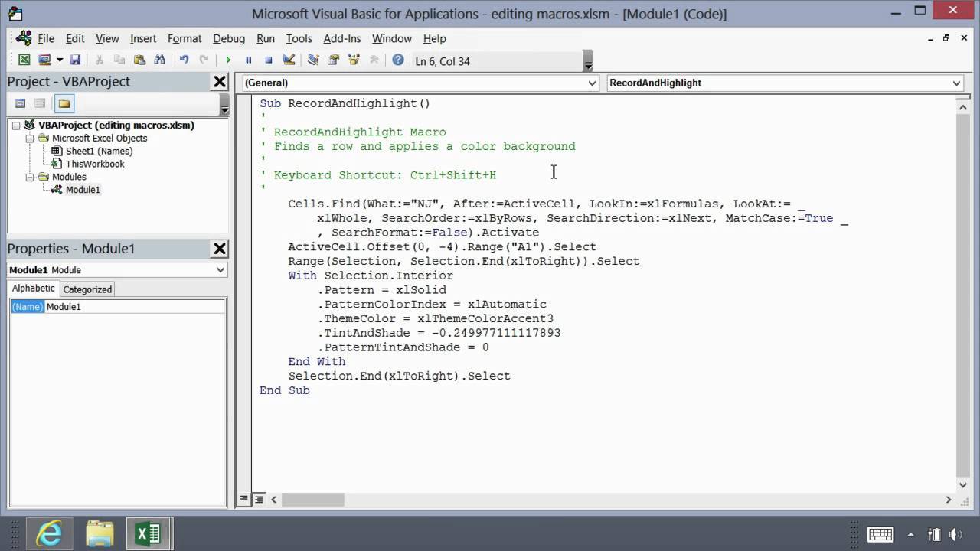
Task: Toggle Folders view in Project Explorer
Action: coord(64,104)
